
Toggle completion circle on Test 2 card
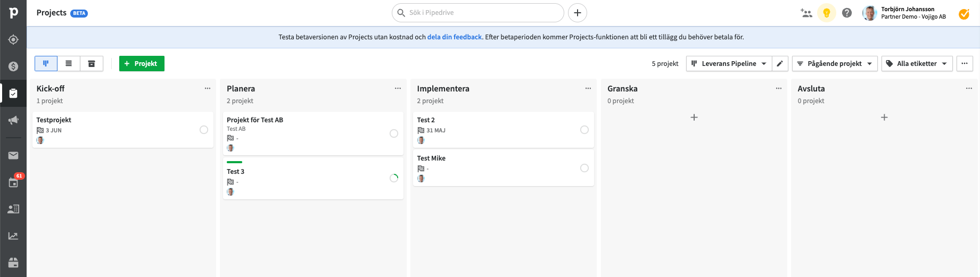pos(584,130)
